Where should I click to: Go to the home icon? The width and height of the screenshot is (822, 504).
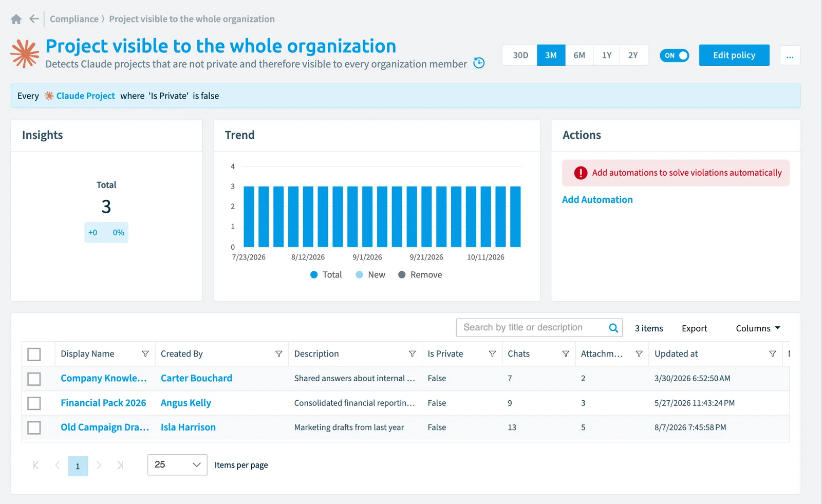16,20
